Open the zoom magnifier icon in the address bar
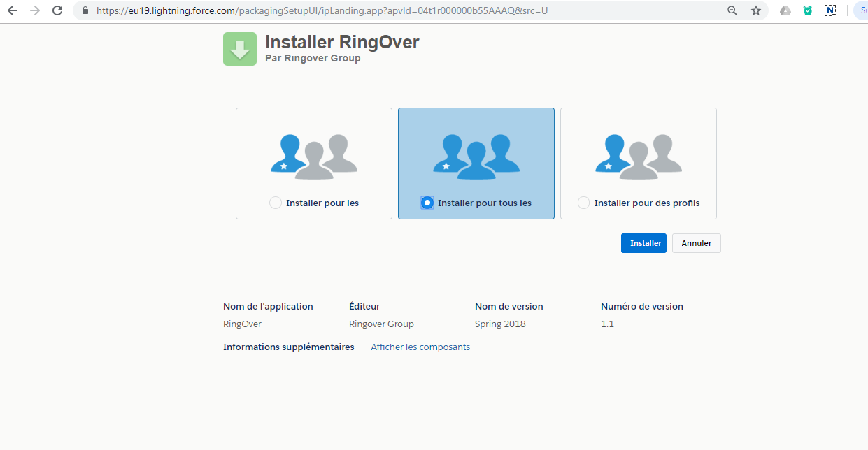The width and height of the screenshot is (868, 450). coord(732,10)
